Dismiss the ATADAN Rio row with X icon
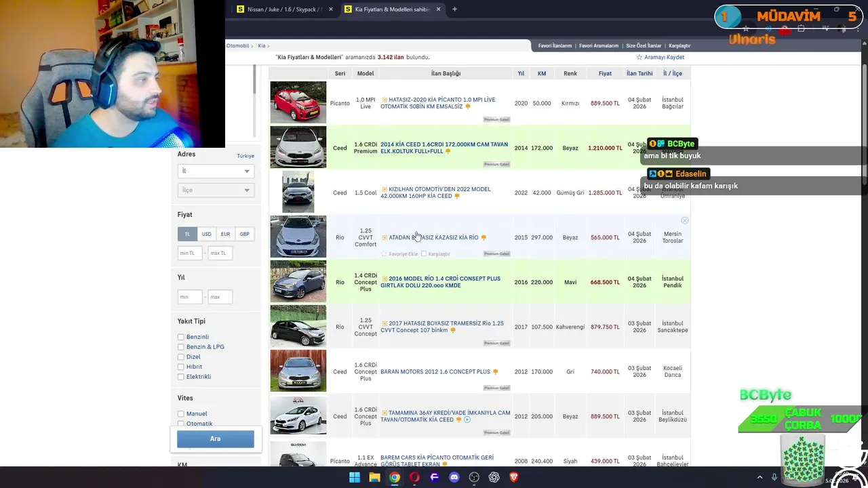Image resolution: width=868 pixels, height=488 pixels. pos(684,221)
